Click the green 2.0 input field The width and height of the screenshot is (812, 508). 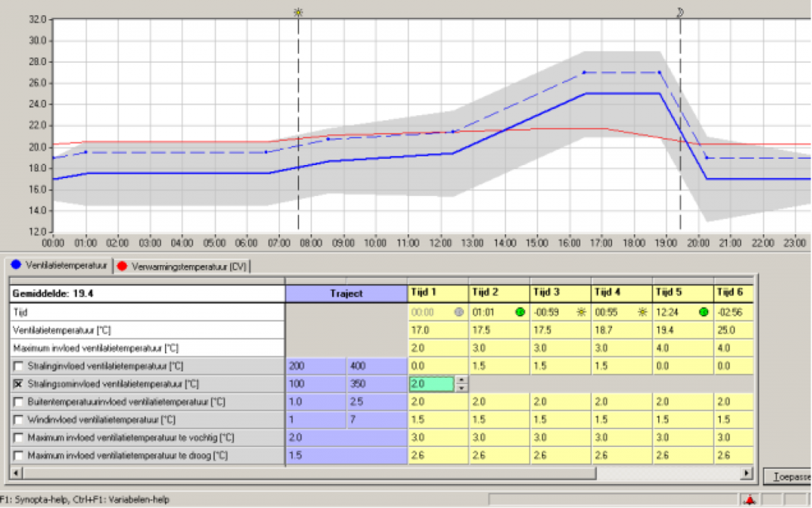[x=431, y=384]
